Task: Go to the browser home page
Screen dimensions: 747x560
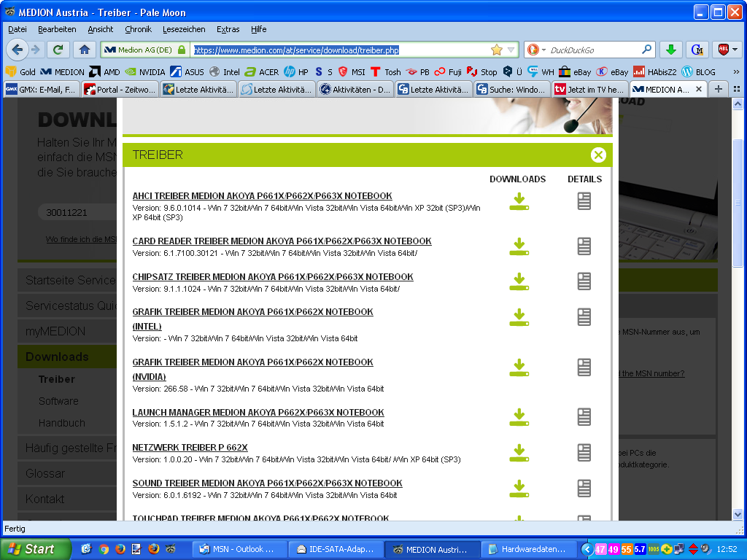Action: click(85, 50)
